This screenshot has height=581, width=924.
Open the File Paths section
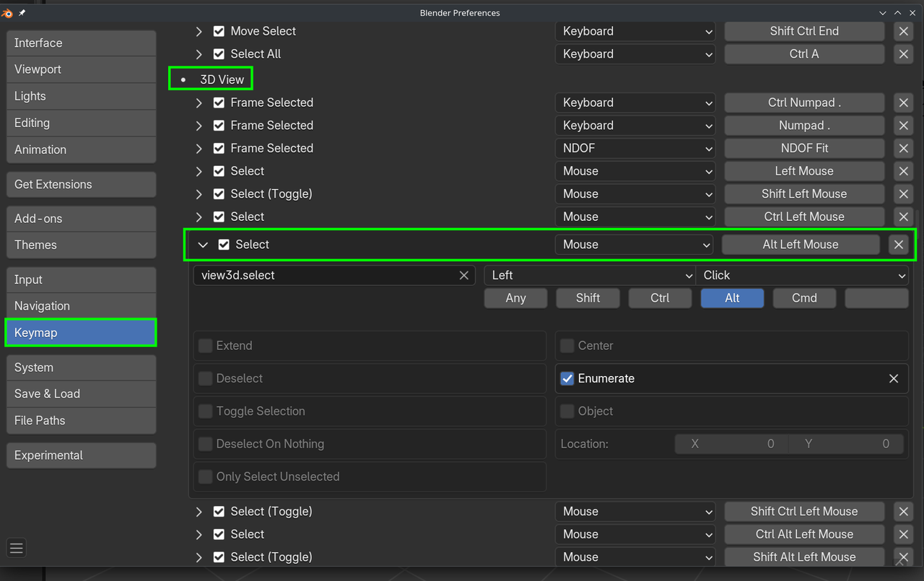[x=81, y=420]
